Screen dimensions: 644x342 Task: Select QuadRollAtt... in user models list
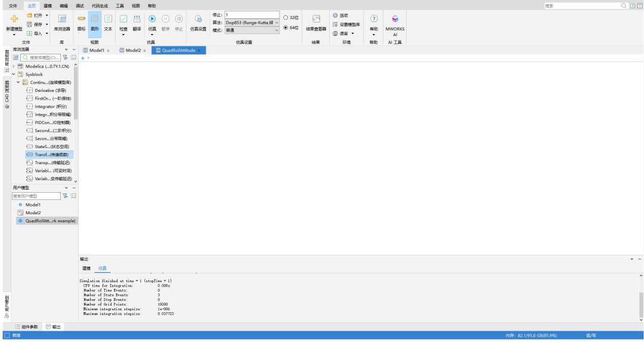(47, 221)
